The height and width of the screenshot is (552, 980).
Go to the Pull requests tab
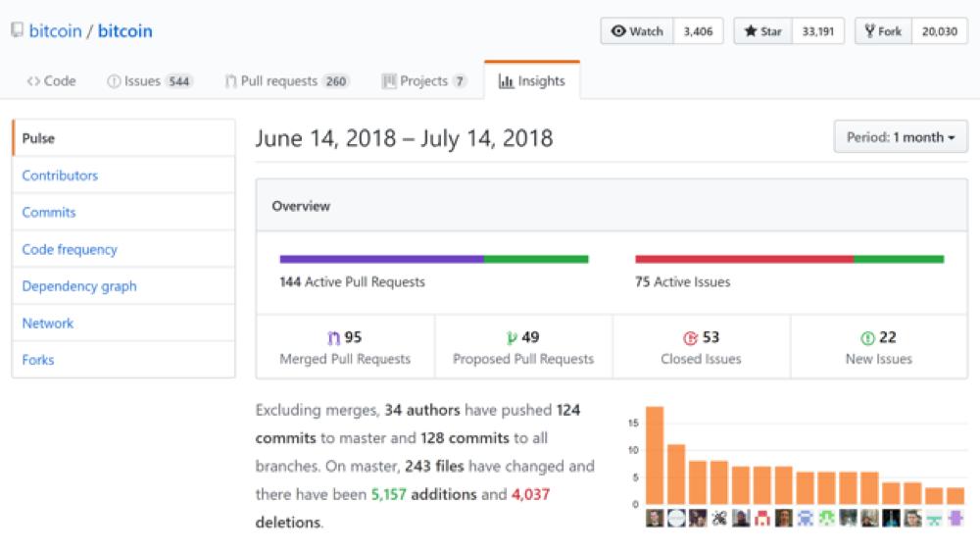[x=286, y=81]
